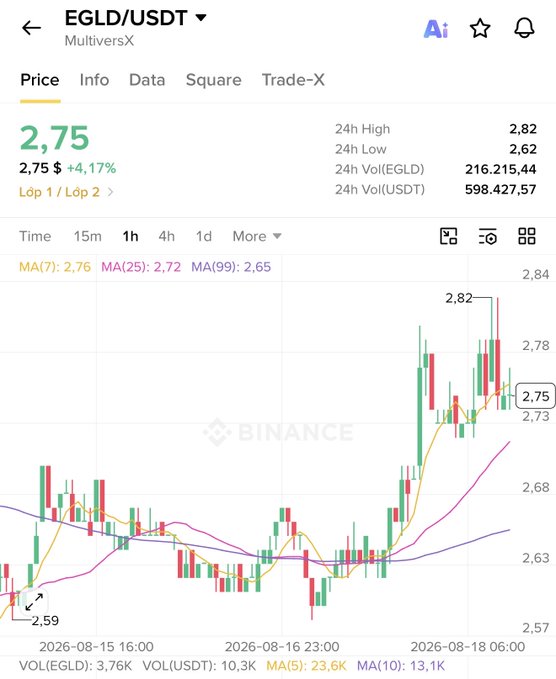The image size is (556, 679).
Task: Select the 15m chart interval
Action: pos(87,236)
